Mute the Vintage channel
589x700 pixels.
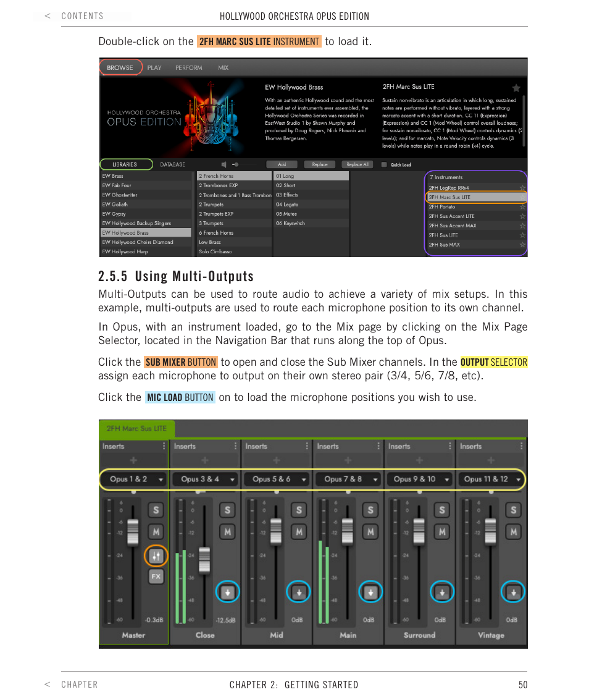click(x=514, y=532)
